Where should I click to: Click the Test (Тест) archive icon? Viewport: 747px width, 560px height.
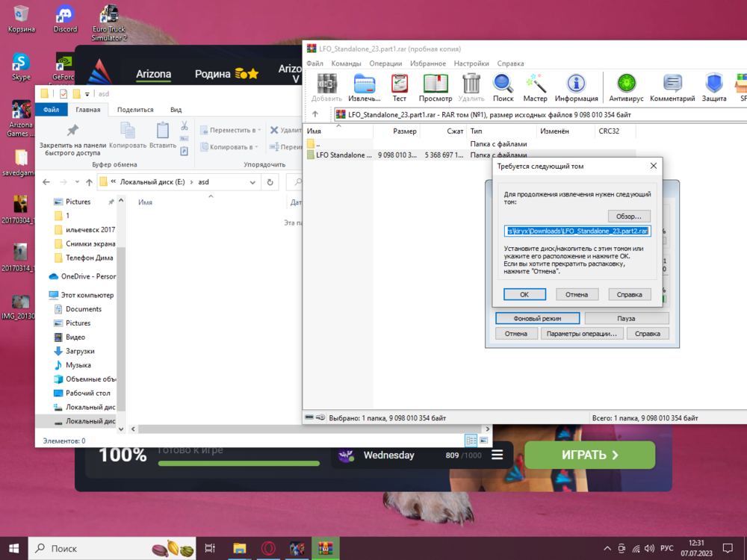click(x=400, y=84)
